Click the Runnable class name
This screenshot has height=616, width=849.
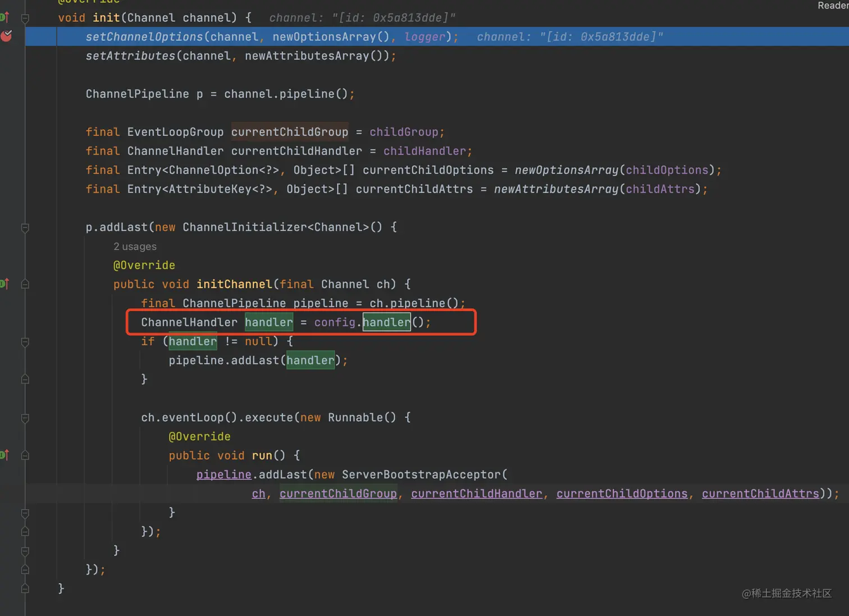(x=355, y=417)
